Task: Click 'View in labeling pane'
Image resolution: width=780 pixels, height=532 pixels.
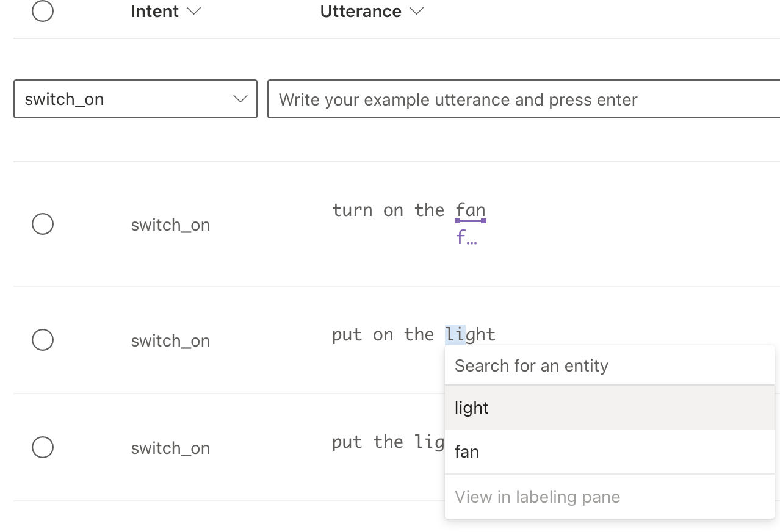Action: pyautogui.click(x=537, y=497)
